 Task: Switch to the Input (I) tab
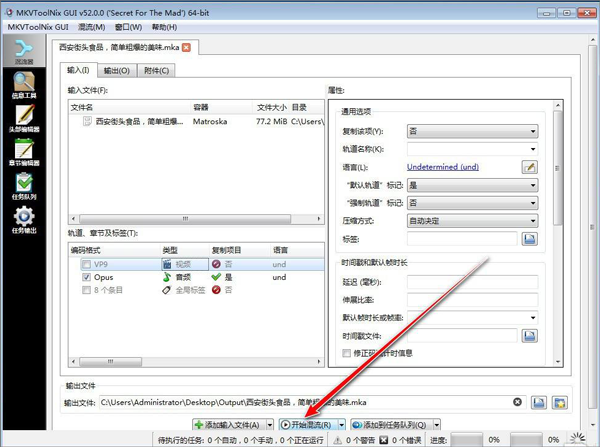[x=78, y=70]
